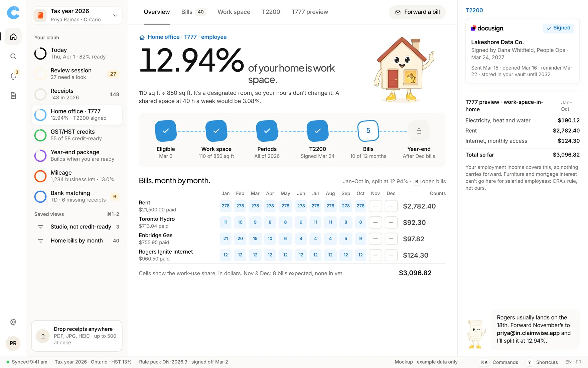588x368 pixels.
Task: Switch to the Bills tab
Action: (x=193, y=12)
